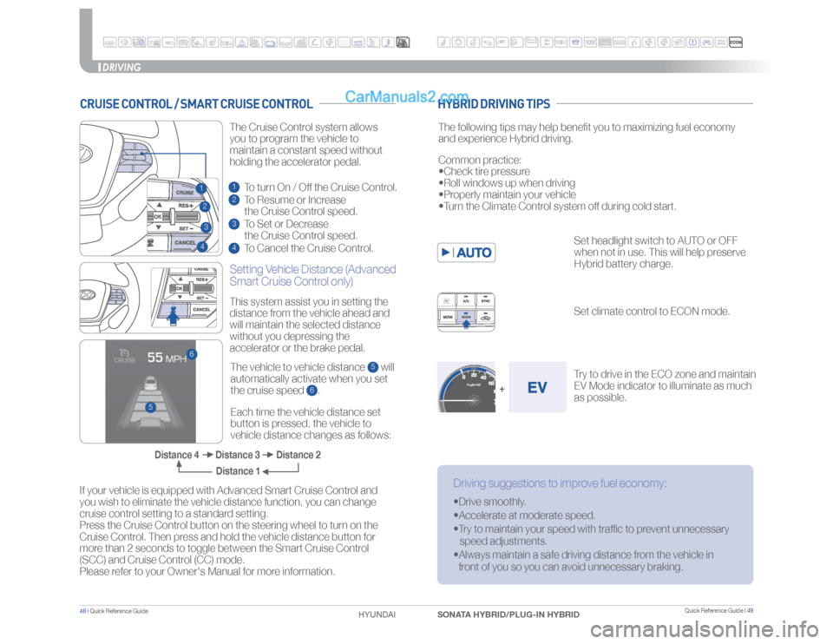Image resolution: width=833 pixels, height=644 pixels.
Task: Click the 'Distance 1' label in sequence diagram
Action: [x=238, y=470]
